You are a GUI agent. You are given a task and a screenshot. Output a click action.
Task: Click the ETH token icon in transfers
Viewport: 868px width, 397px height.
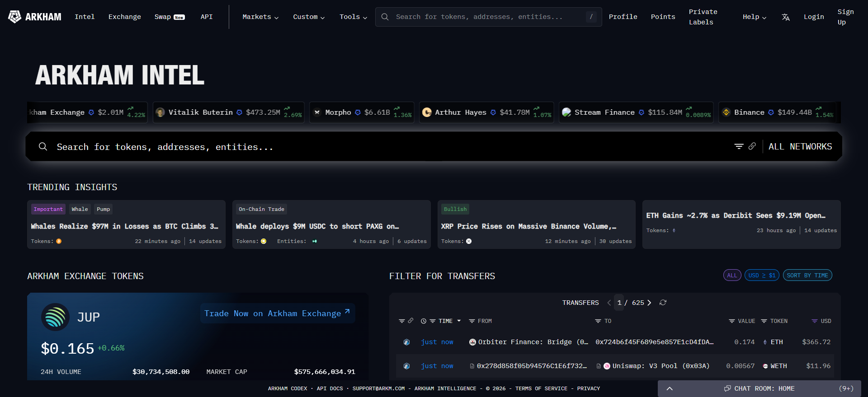pyautogui.click(x=765, y=342)
